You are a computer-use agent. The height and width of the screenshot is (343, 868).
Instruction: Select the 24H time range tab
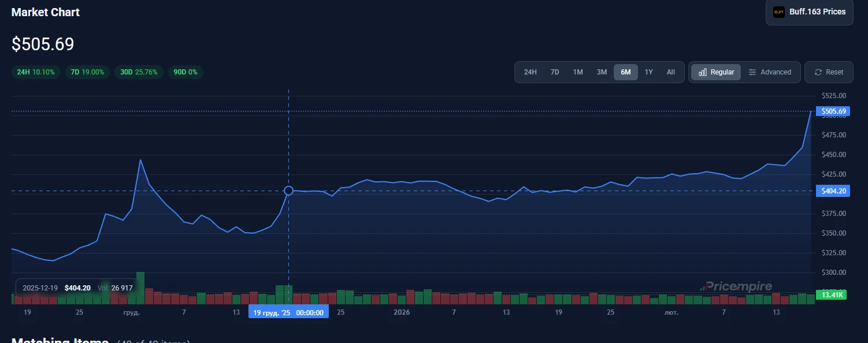[x=530, y=72]
